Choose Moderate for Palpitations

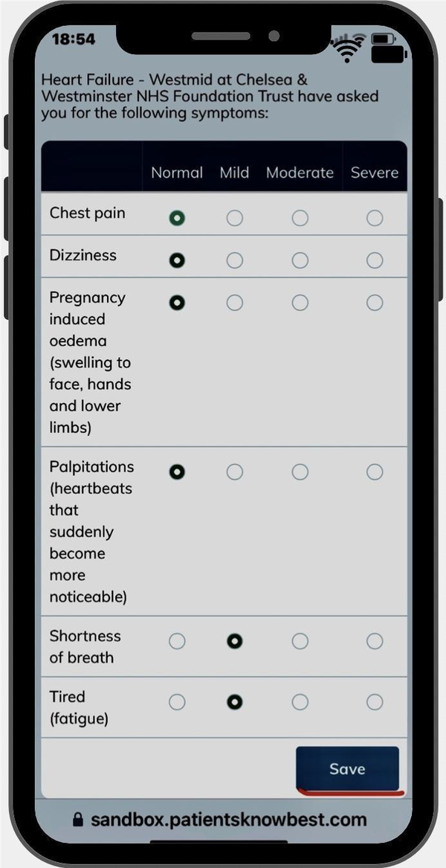[300, 472]
